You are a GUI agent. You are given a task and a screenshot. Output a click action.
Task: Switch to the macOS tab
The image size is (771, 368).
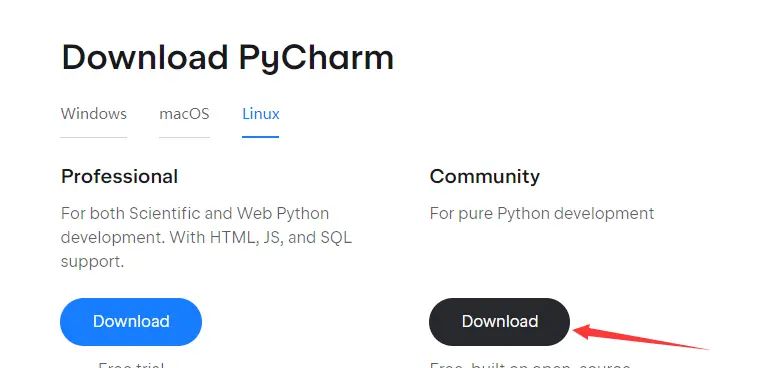click(x=184, y=114)
